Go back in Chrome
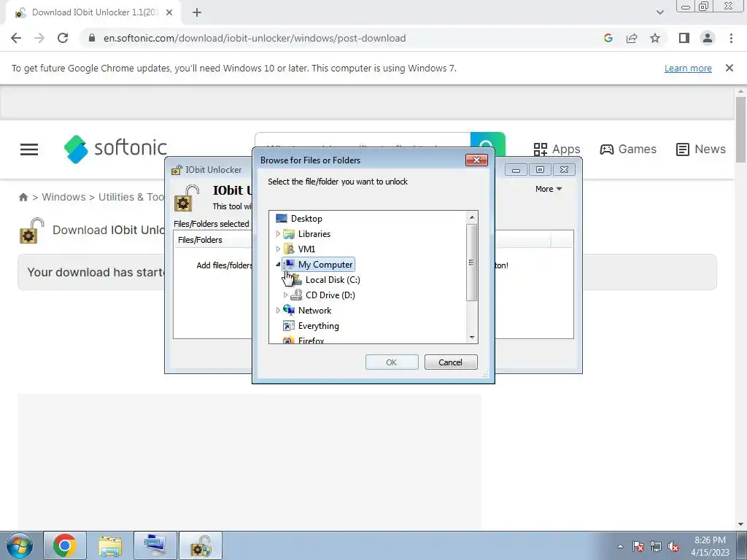The image size is (747, 560). tap(16, 38)
